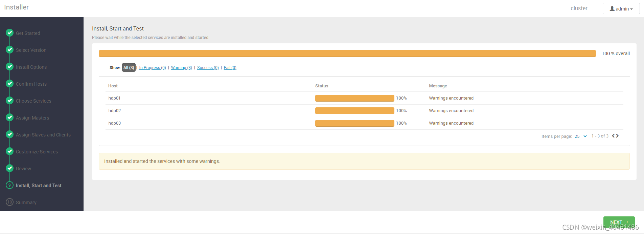The height and width of the screenshot is (234, 644).
Task: Open the admin user dropdown
Action: coord(621,8)
